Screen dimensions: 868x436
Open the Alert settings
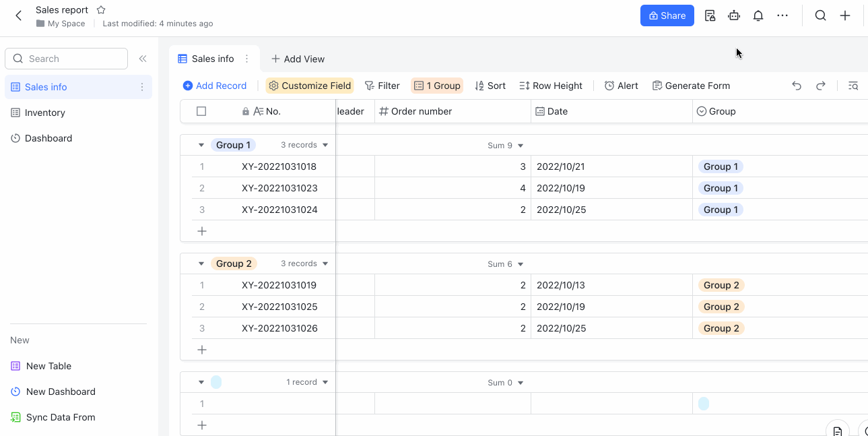pyautogui.click(x=620, y=86)
